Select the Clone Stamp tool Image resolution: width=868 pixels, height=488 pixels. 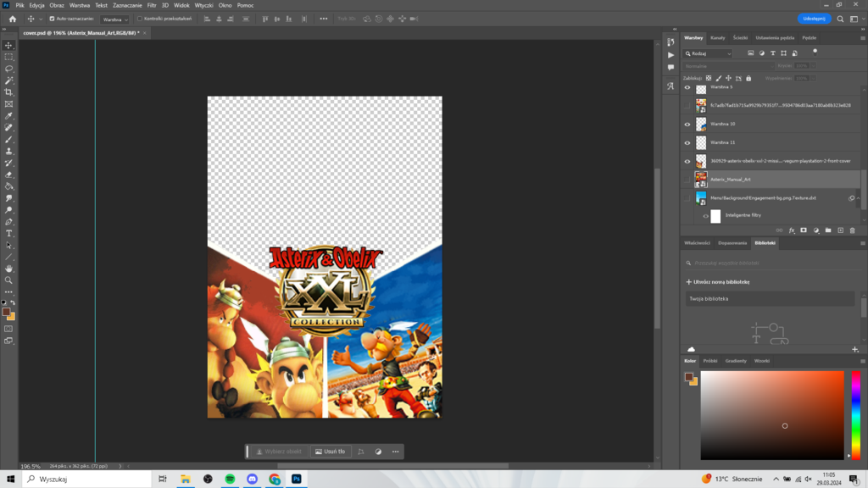point(8,151)
